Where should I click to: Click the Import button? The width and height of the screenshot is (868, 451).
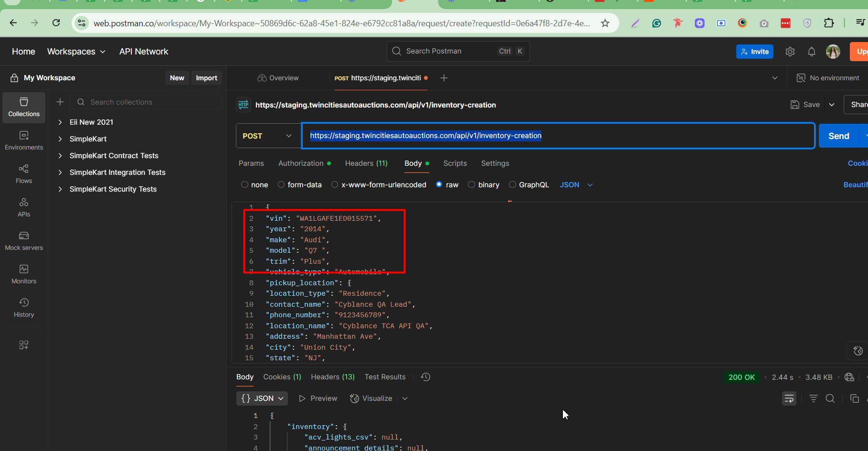tap(207, 78)
